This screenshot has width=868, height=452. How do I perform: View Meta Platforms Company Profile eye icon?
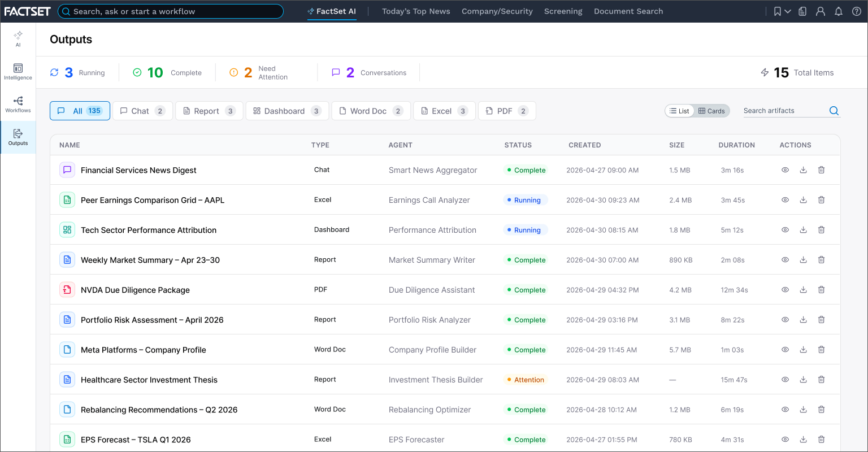[785, 349]
